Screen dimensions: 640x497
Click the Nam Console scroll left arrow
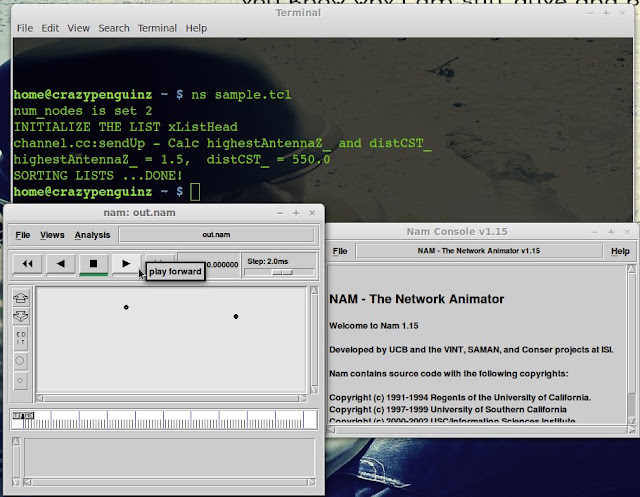coord(332,430)
